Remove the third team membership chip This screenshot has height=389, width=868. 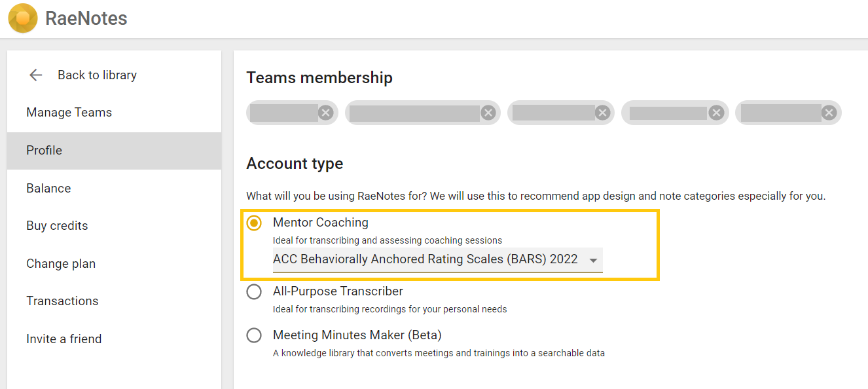(x=603, y=113)
